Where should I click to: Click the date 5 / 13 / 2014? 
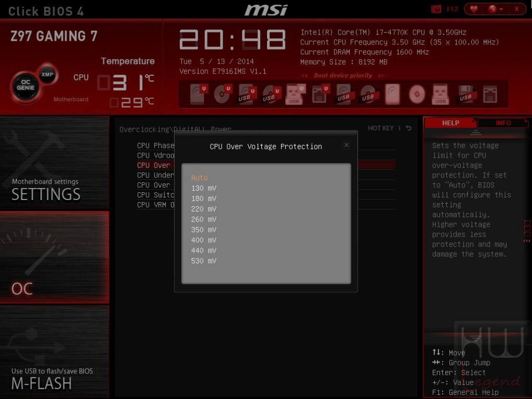pos(227,61)
